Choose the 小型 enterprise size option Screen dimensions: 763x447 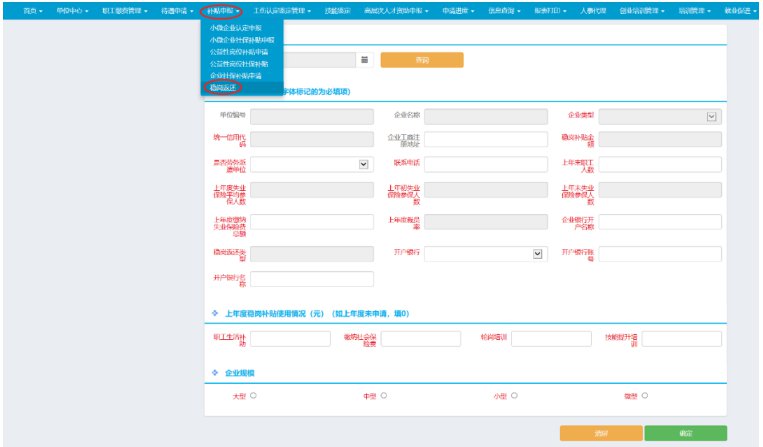[x=514, y=395]
